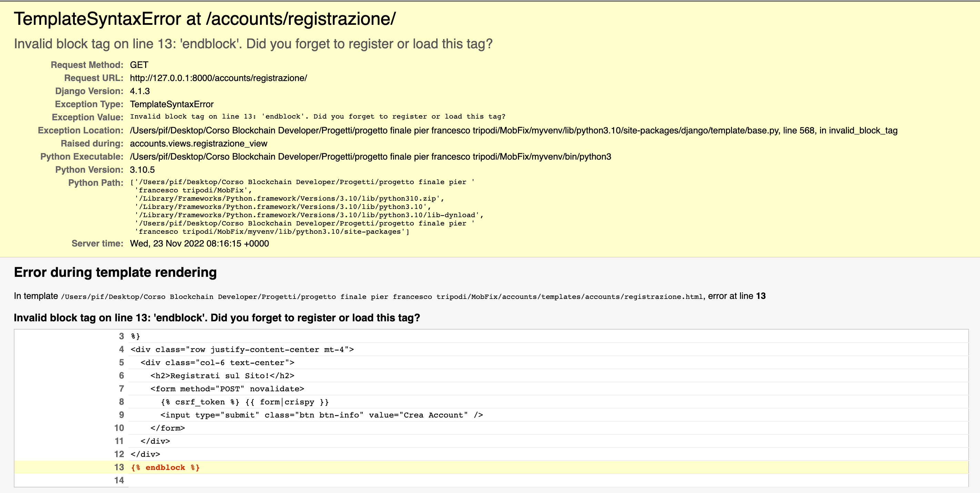This screenshot has width=980, height=493.
Task: Click the Error during template rendering heading
Action: pos(115,272)
